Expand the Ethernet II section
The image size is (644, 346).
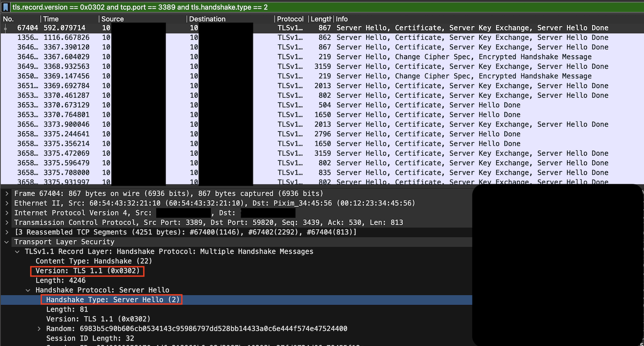[x=7, y=203]
